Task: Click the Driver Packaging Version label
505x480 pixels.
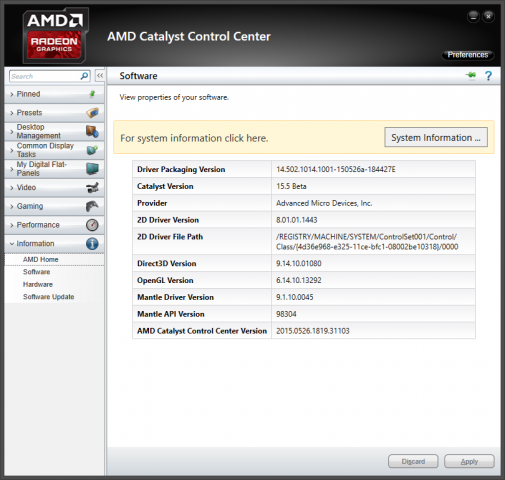Action: click(x=181, y=169)
